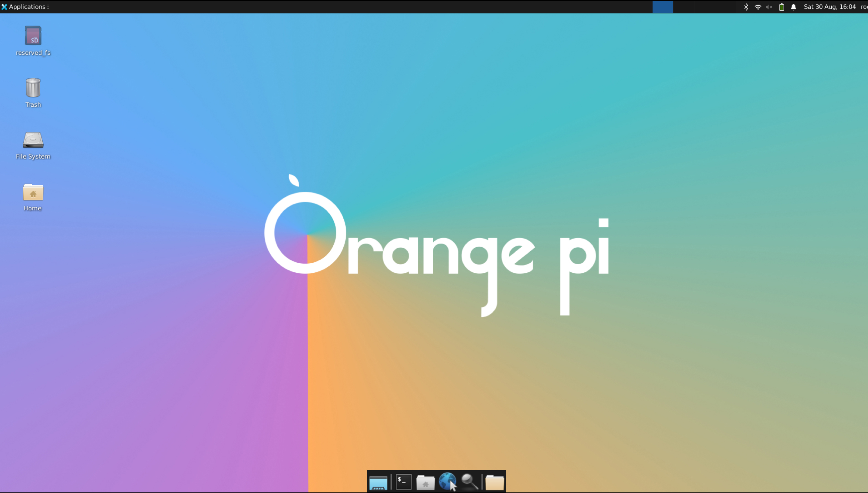
Task: Click the muted volume speaker icon
Action: click(769, 7)
